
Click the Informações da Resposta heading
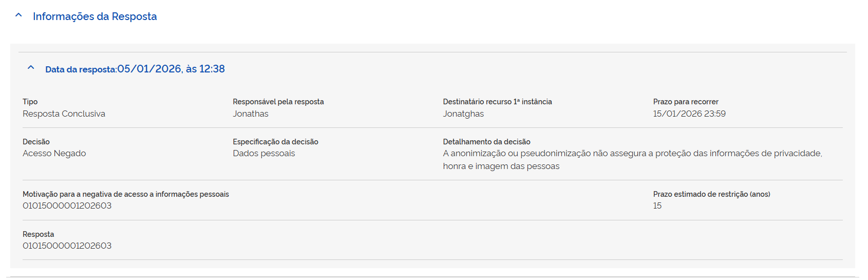coord(95,16)
